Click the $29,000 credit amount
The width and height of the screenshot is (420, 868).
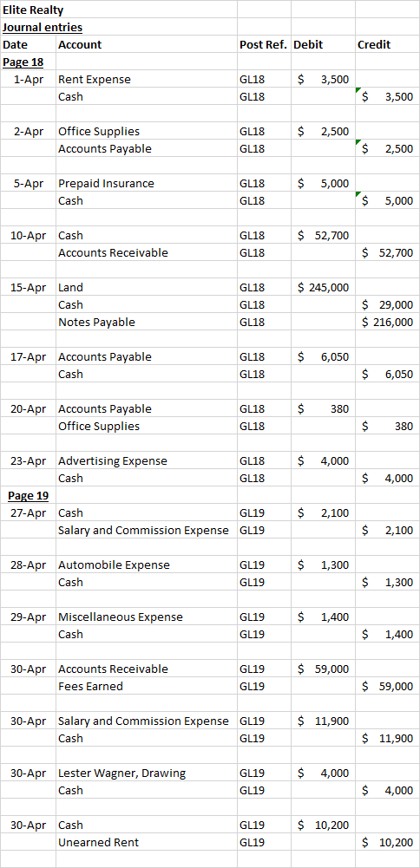[387, 304]
